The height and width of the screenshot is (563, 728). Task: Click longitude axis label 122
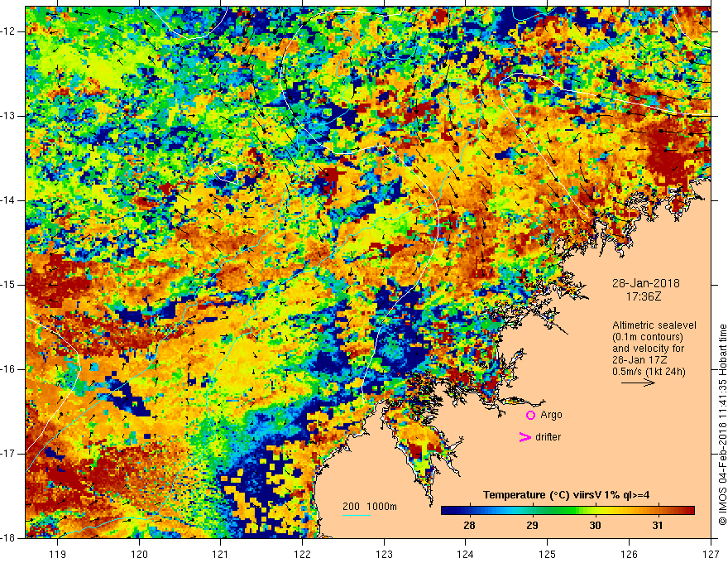pos(302,554)
